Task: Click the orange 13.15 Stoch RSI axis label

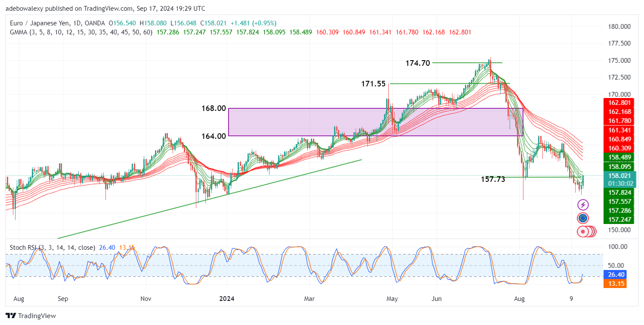Action: pos(615,283)
